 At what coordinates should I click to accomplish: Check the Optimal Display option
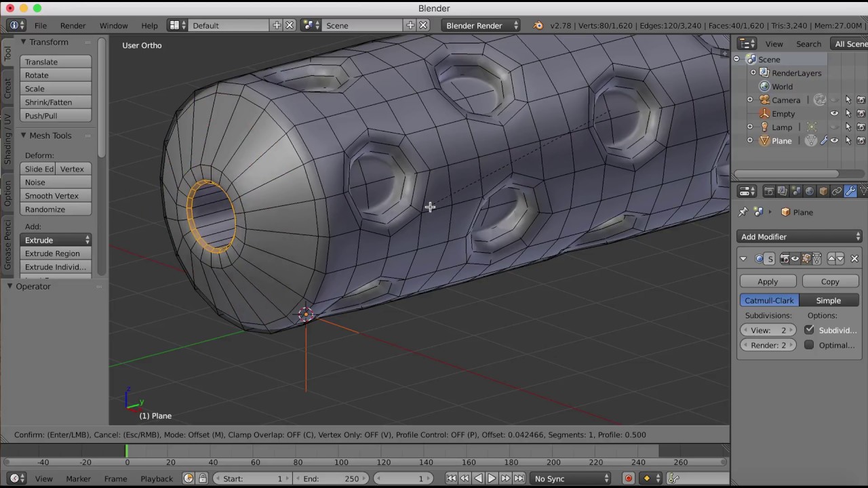[809, 345]
